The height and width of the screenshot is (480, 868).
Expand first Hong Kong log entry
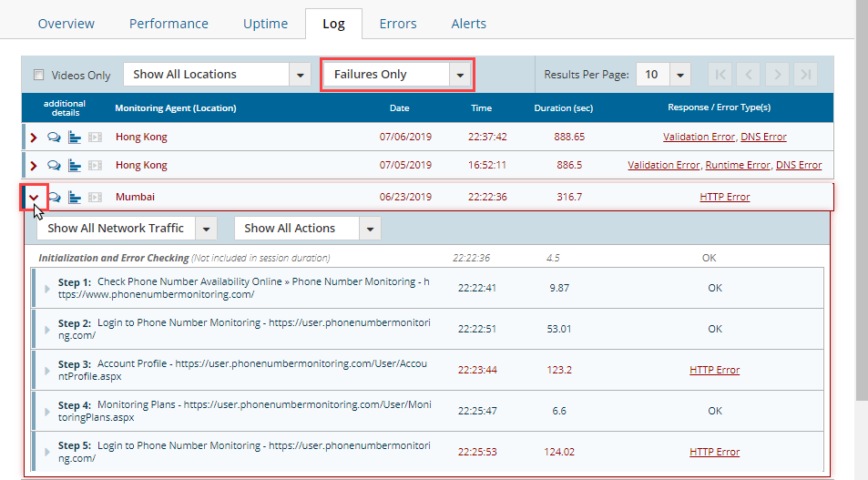(34, 138)
